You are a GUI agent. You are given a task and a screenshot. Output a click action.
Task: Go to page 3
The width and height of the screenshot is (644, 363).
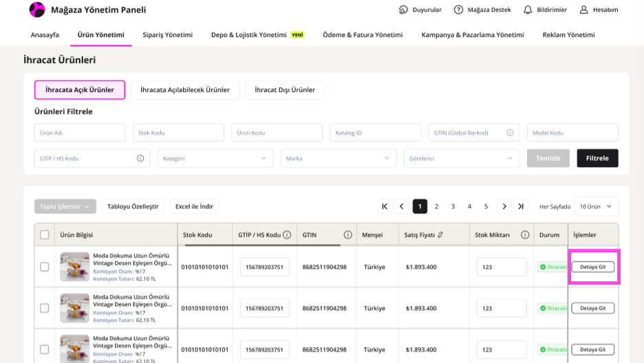[x=453, y=206]
